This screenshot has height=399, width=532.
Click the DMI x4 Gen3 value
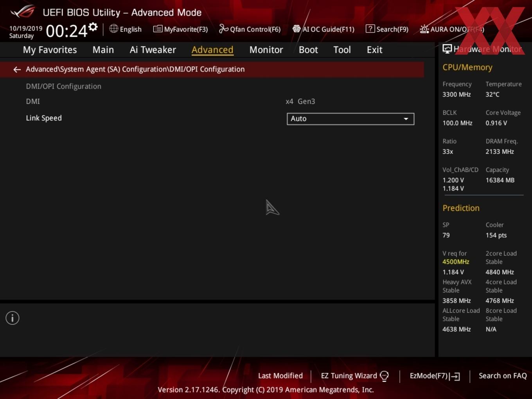(x=300, y=101)
